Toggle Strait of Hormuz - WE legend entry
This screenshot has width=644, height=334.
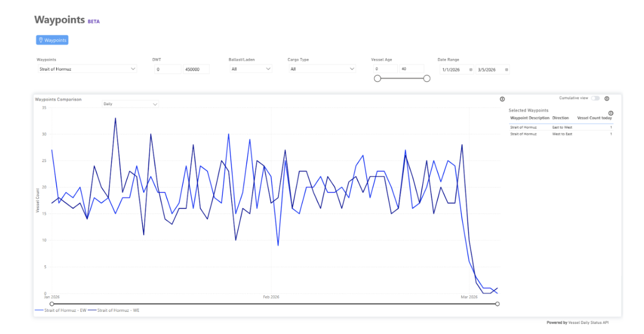(114, 310)
